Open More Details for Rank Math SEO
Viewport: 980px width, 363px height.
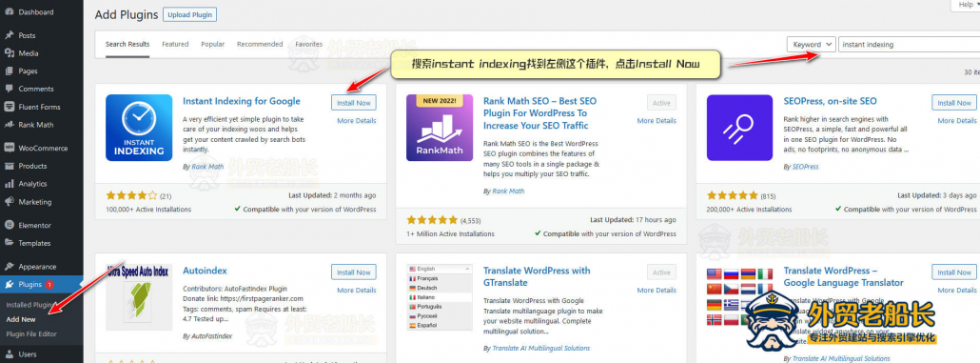click(657, 121)
